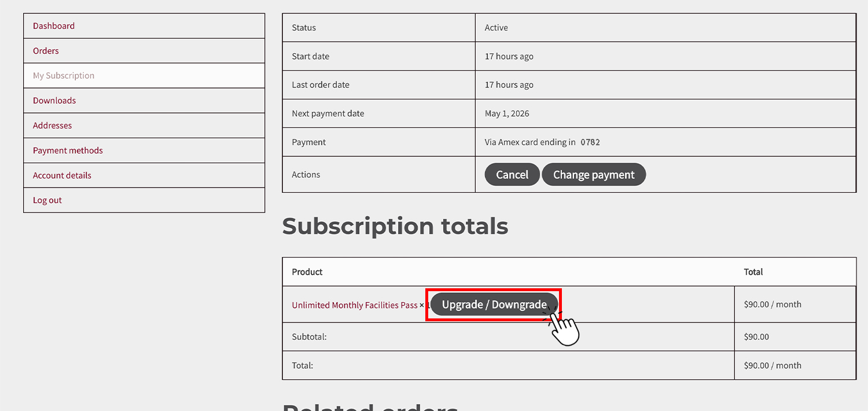Select My Subscription in the sidebar
The height and width of the screenshot is (411, 868).
64,76
